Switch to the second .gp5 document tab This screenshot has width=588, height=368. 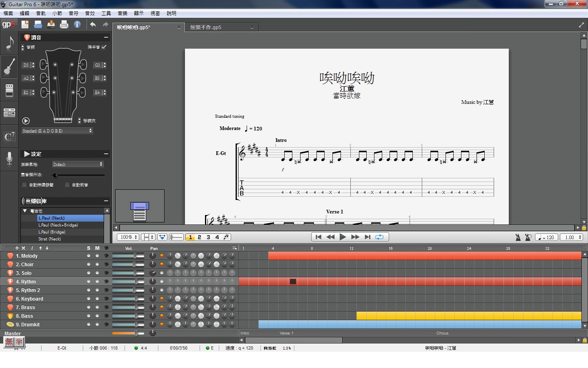[221, 27]
